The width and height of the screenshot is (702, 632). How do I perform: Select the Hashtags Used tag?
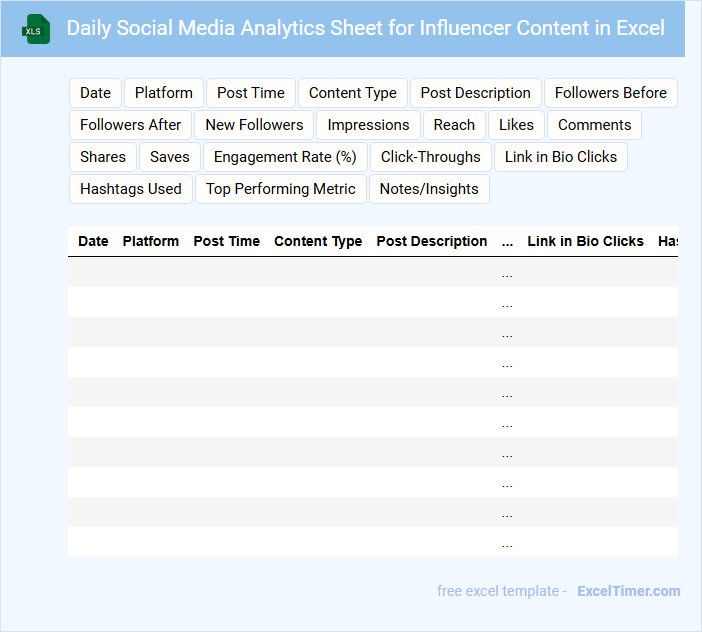(131, 189)
